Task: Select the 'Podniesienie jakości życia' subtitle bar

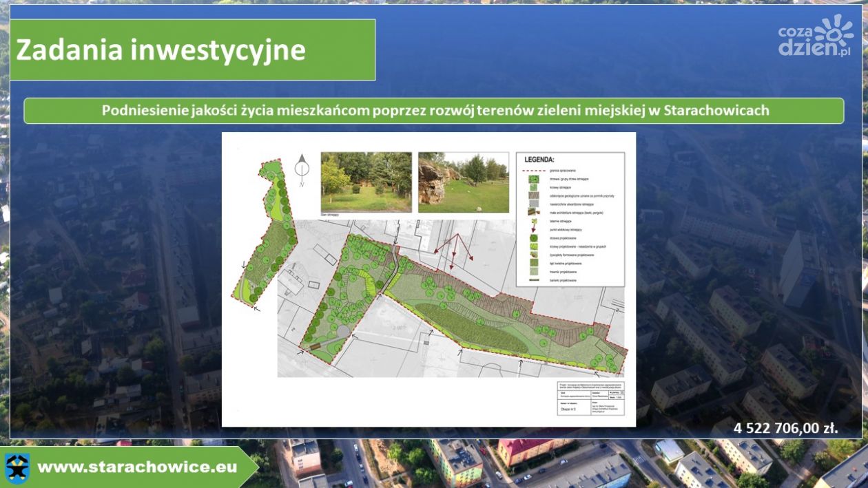Action: [x=434, y=111]
